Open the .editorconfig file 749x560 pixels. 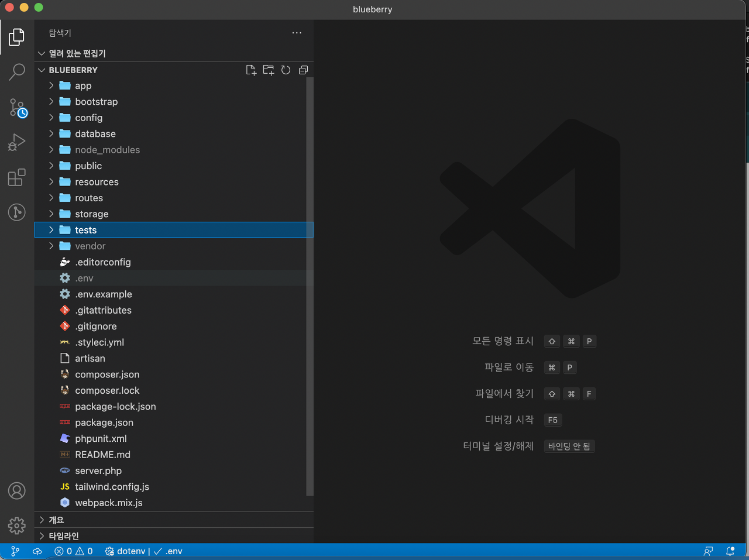point(174,262)
